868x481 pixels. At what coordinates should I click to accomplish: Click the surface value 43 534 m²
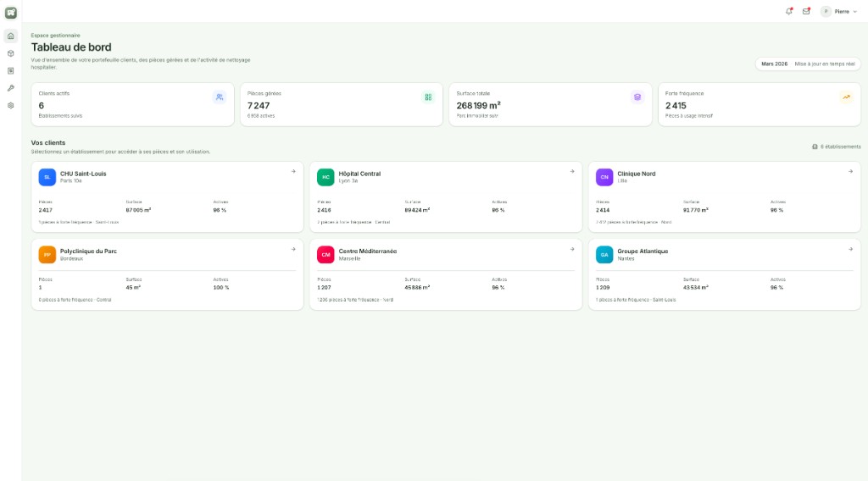(x=696, y=287)
